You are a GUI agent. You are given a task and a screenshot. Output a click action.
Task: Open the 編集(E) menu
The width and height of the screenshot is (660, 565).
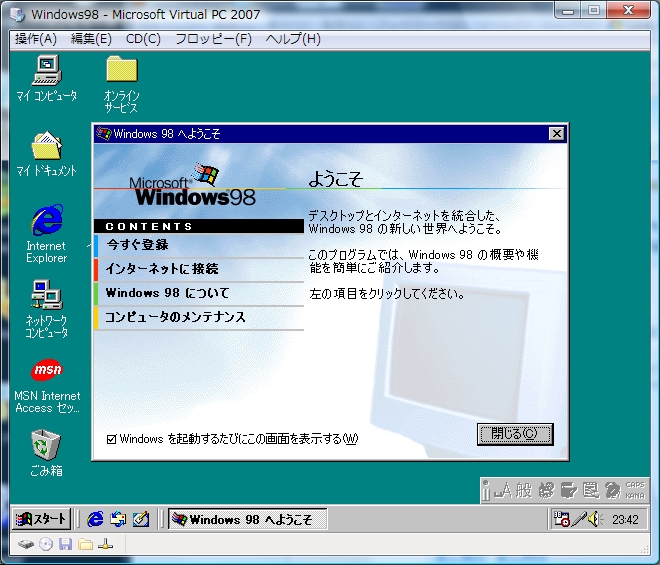pyautogui.click(x=91, y=39)
